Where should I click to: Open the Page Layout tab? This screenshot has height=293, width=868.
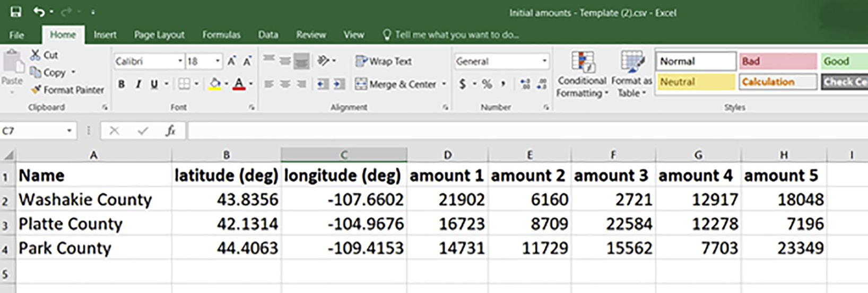click(159, 35)
